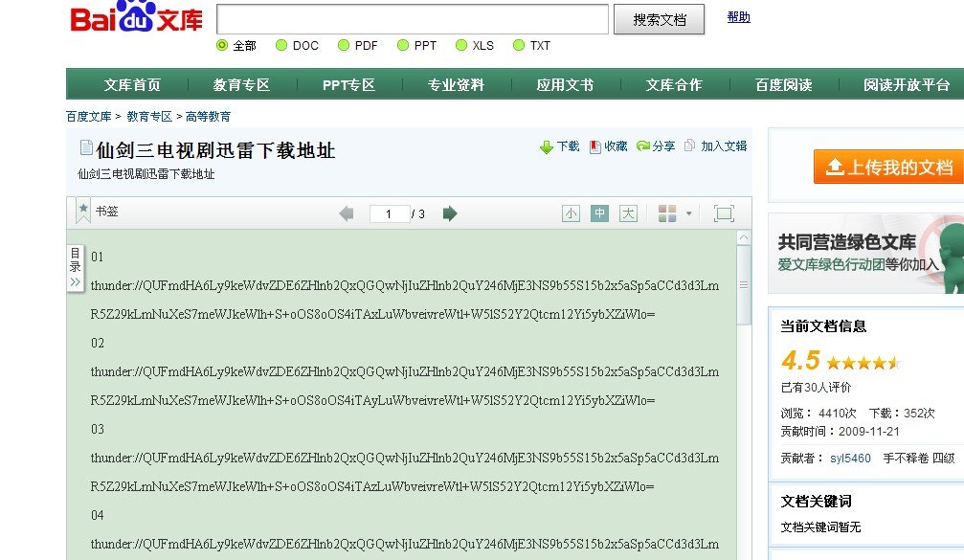The image size is (964, 560).
Task: Select the DOC file type filter
Action: coord(282,45)
